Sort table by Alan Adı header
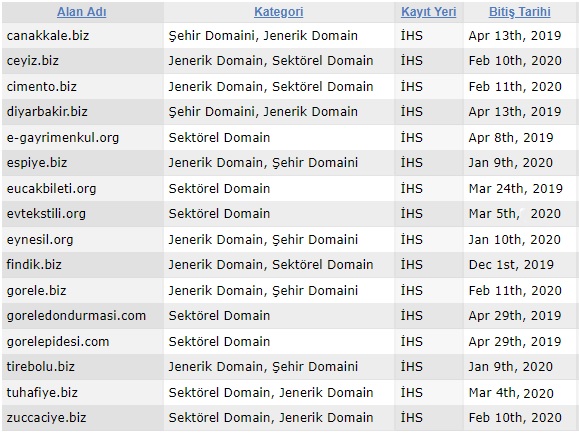The height and width of the screenshot is (434, 579). (82, 12)
